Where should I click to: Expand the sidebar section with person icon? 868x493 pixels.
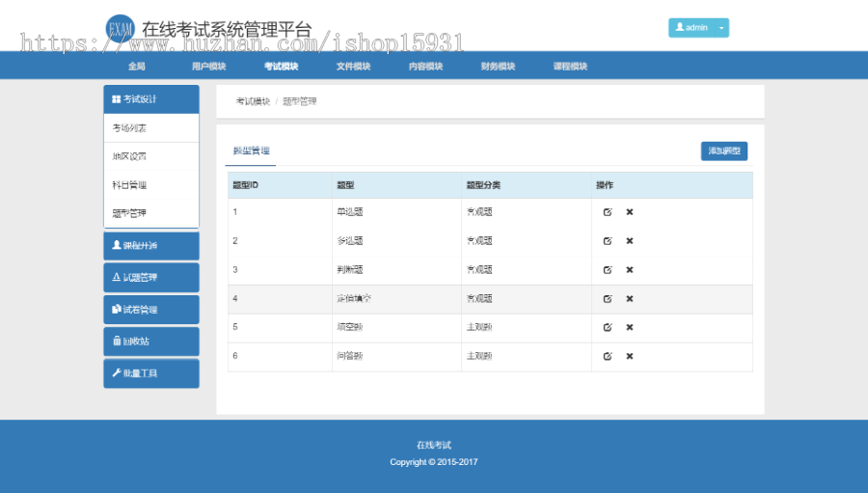point(151,245)
